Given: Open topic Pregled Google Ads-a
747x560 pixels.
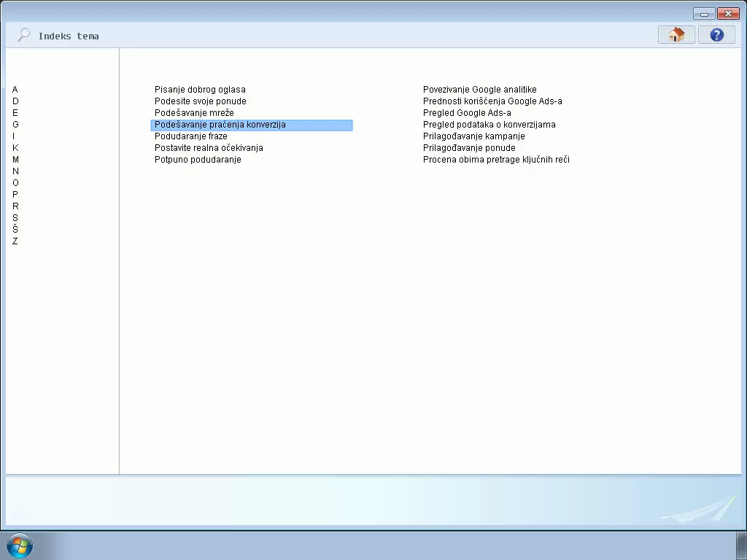Looking at the screenshot, I should click(467, 113).
